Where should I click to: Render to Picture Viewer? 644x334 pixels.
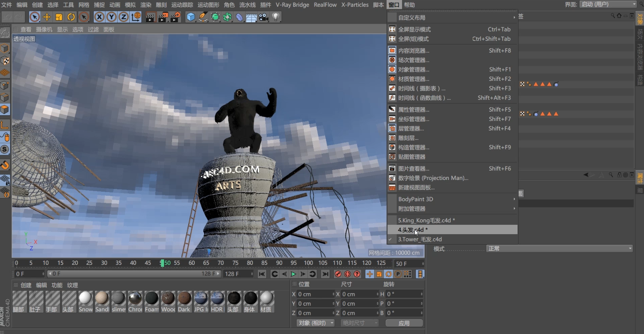[163, 17]
